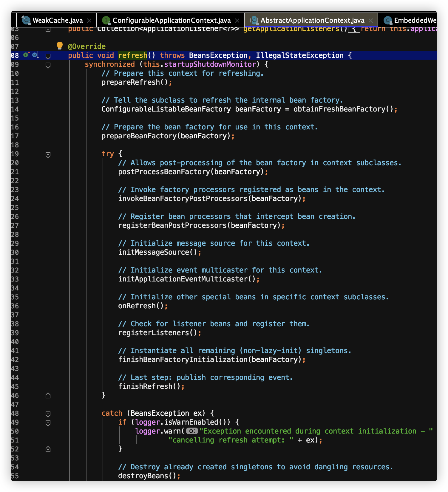
Task: Click the catch keyword
Action: [x=112, y=413]
